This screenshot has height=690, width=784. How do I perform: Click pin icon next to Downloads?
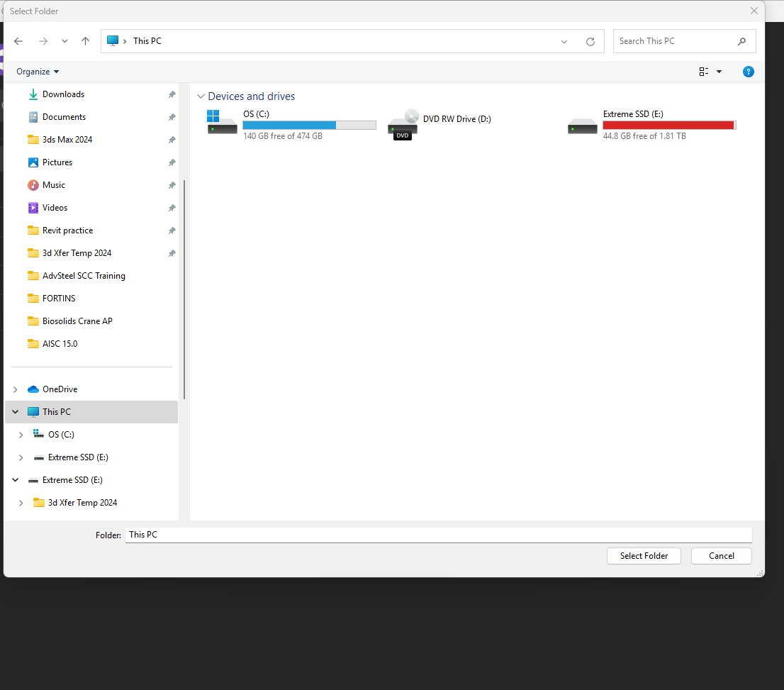tap(172, 94)
